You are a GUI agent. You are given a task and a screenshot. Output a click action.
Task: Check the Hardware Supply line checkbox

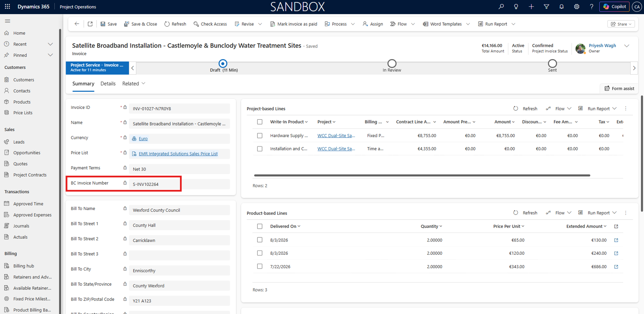pos(260,135)
